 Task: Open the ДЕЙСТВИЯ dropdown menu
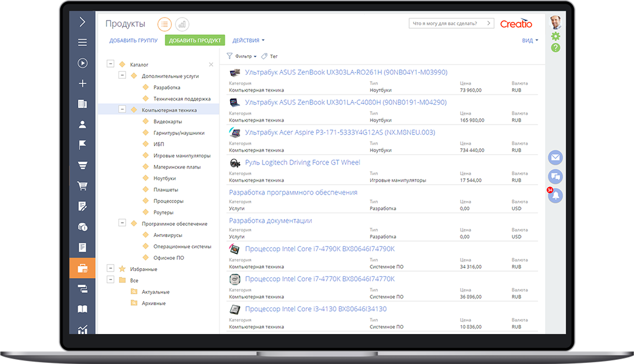coord(248,41)
